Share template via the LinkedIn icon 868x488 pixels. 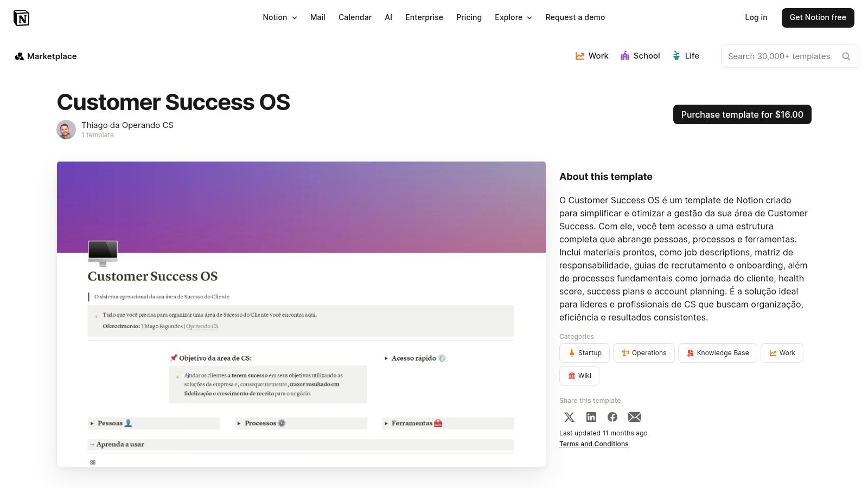591,417
